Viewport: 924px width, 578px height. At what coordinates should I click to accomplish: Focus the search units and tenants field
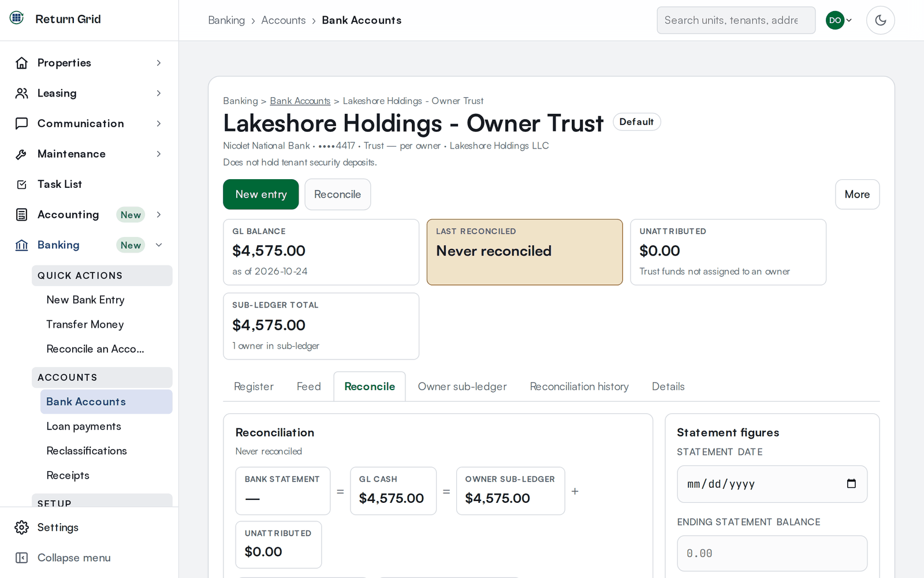click(x=736, y=20)
